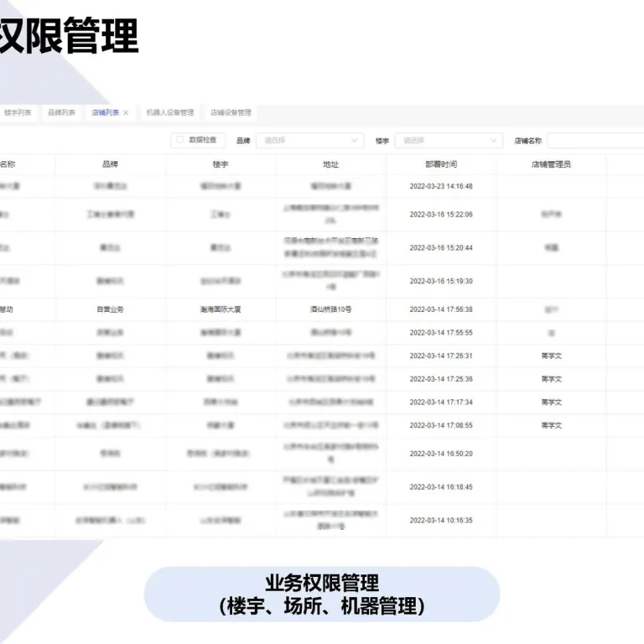Select the 2022-03-16 15:20:44 deploy time cell
Image resolution: width=644 pixels, height=644 pixels.
point(441,247)
